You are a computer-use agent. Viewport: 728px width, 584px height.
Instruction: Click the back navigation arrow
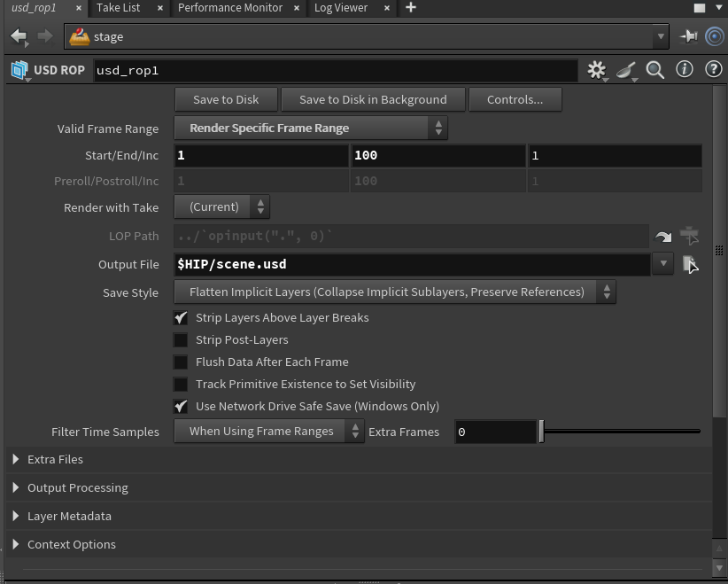(x=18, y=36)
